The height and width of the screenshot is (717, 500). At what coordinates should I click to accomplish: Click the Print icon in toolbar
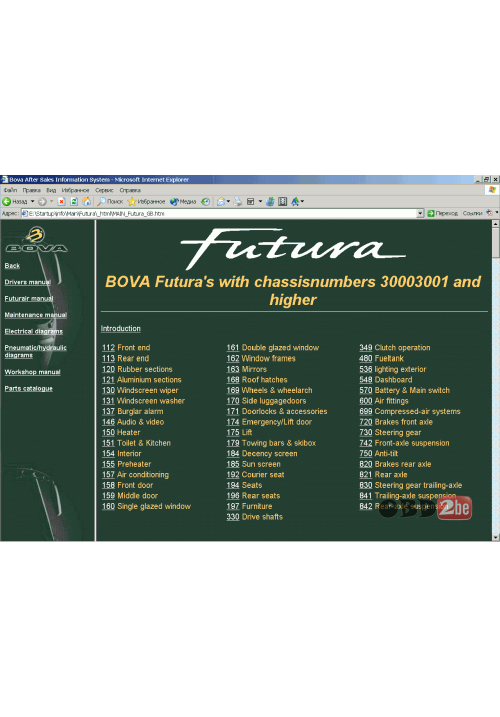(x=238, y=202)
